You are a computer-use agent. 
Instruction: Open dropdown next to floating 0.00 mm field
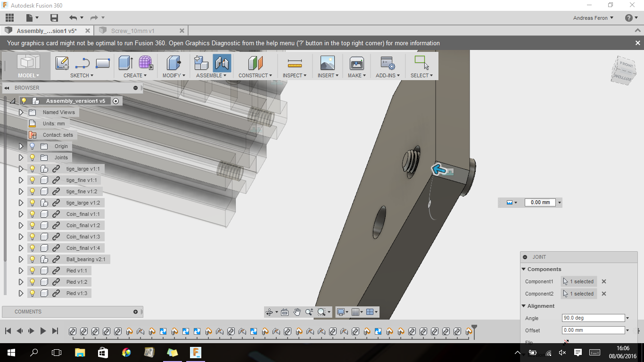(x=559, y=202)
